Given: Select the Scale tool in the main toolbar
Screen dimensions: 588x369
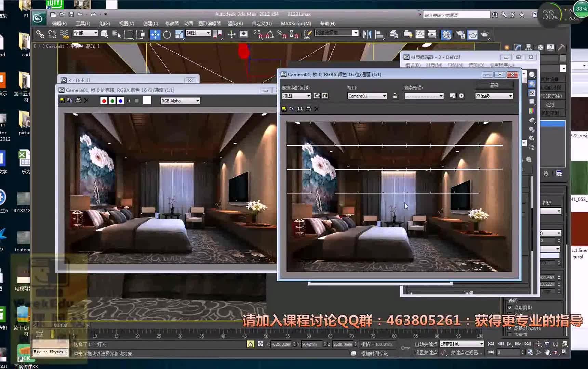Looking at the screenshot, I should [179, 34].
